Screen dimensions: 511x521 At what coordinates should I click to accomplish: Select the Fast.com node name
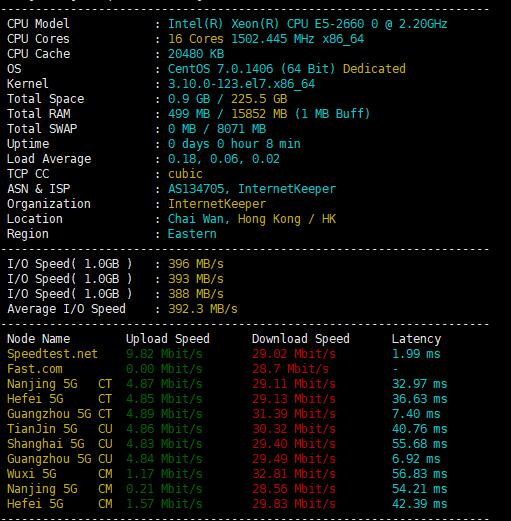35,369
